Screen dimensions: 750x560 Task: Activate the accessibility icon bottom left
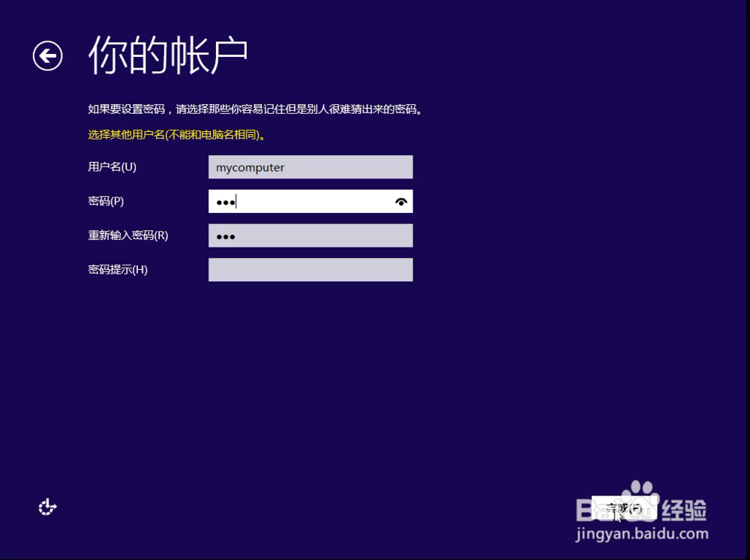(47, 507)
